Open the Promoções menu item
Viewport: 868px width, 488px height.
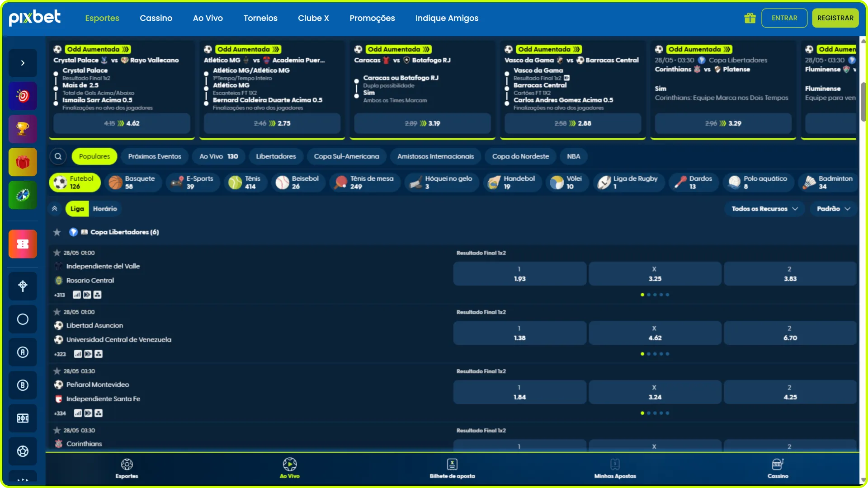coord(372,18)
